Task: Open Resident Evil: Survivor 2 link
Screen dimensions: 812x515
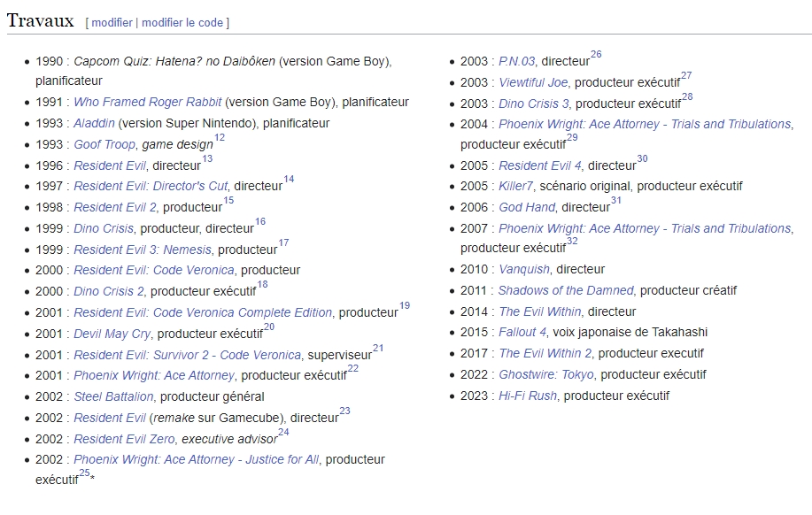Action: [187, 355]
